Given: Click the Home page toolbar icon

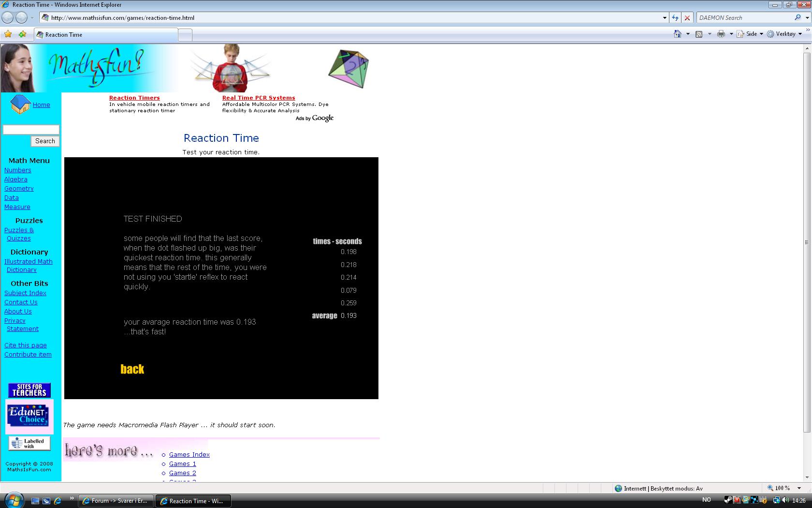Looking at the screenshot, I should click(x=678, y=34).
